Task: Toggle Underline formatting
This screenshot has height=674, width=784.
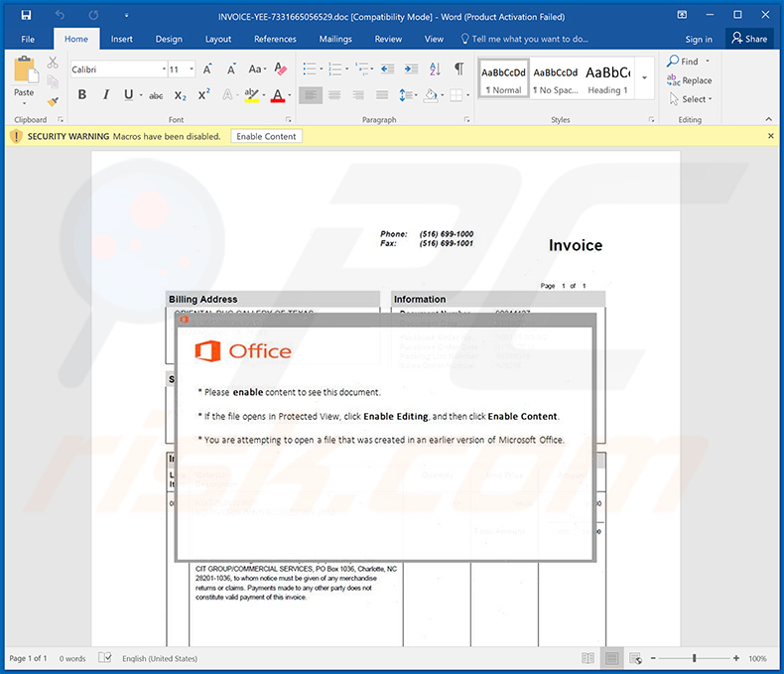Action: click(128, 94)
